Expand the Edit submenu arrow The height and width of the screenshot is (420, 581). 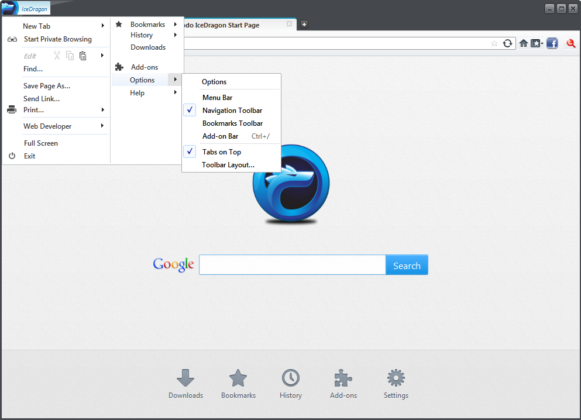pyautogui.click(x=102, y=55)
